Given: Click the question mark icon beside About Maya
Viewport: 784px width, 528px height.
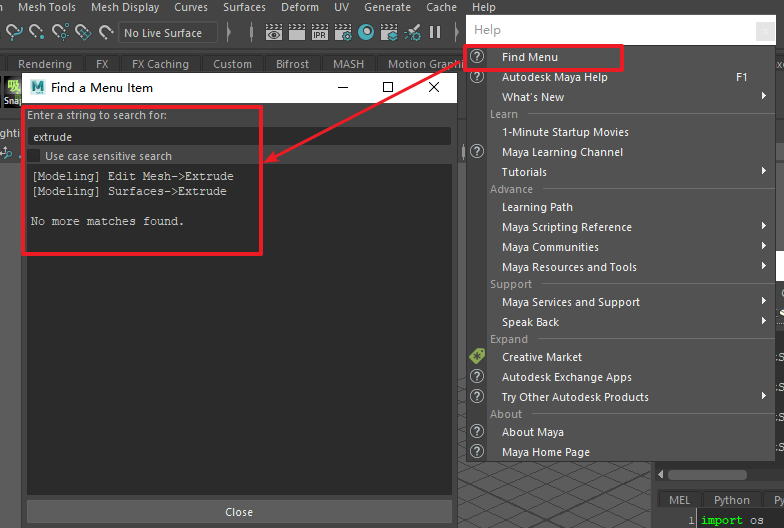Looking at the screenshot, I should click(x=477, y=432).
